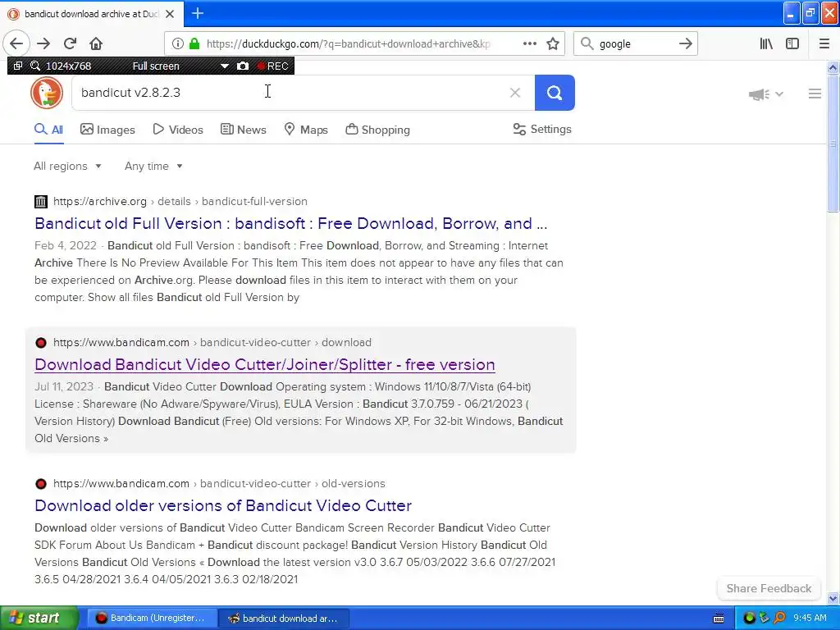Switch to the News tab
Screen dimensions: 840x630
[x=243, y=130]
